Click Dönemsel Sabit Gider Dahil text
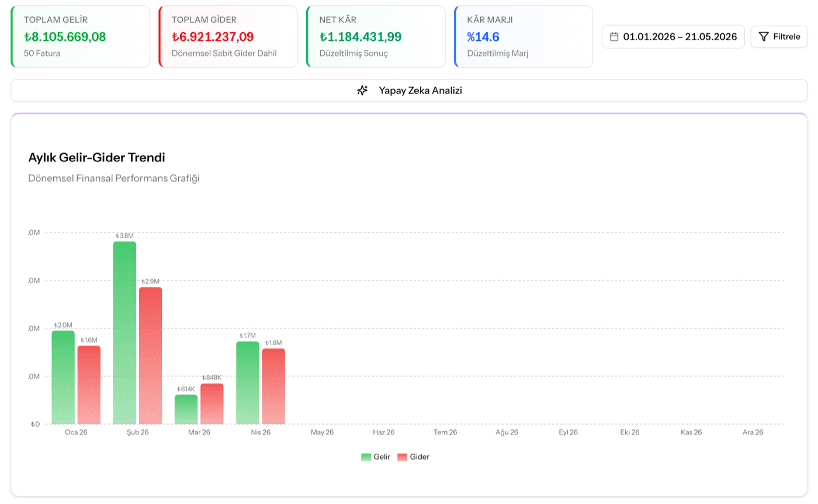Image resolution: width=818 pixels, height=504 pixels. [224, 53]
